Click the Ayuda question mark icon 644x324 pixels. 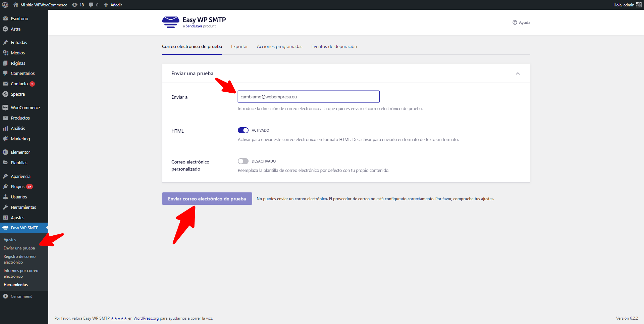515,22
